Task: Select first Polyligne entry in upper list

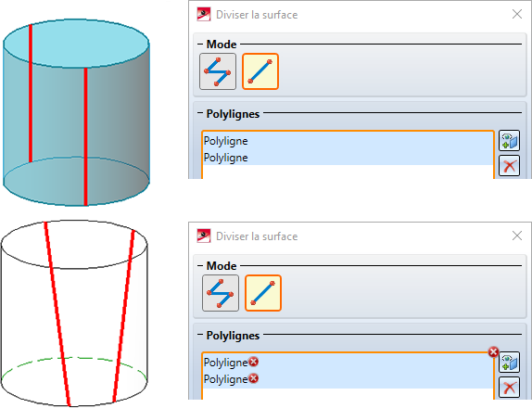Action: coord(348,141)
